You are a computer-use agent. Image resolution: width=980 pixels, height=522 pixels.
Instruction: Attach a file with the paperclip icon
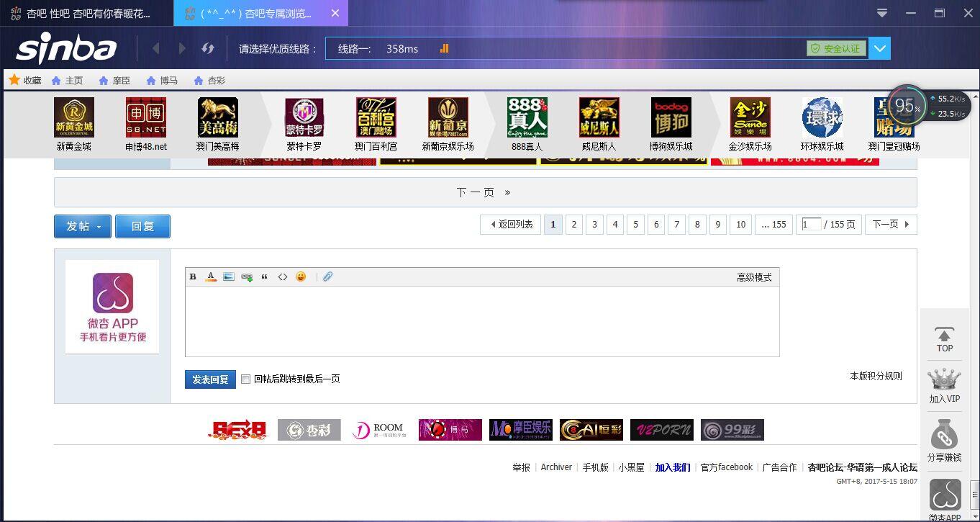(x=327, y=276)
